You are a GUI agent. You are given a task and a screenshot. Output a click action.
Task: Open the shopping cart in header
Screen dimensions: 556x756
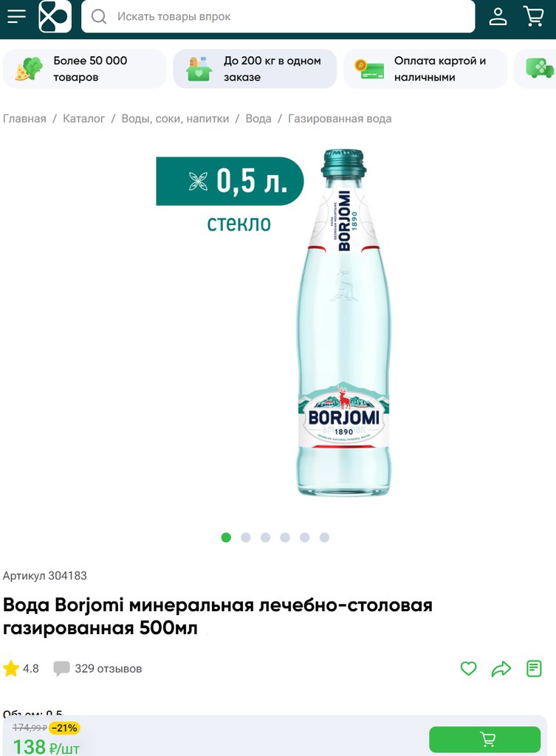click(x=533, y=16)
